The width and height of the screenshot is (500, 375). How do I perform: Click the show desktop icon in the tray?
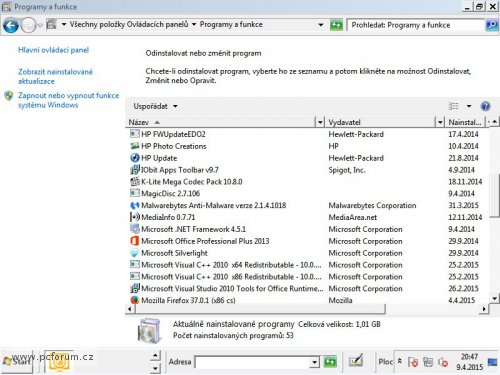(x=492, y=362)
